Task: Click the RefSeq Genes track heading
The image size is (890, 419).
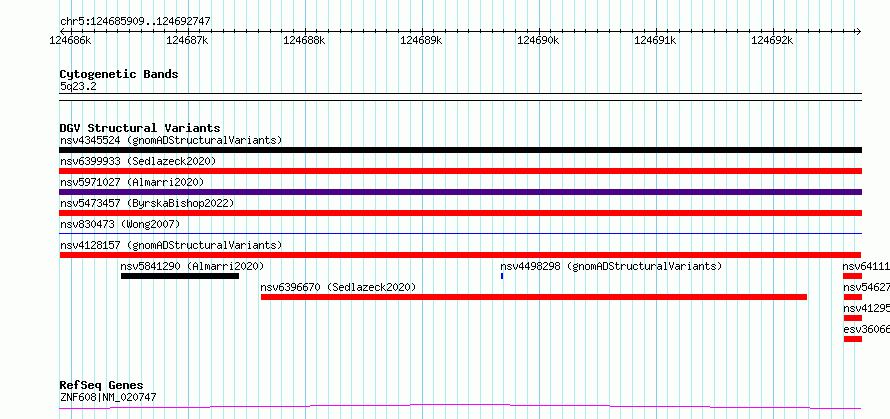Action: coord(101,385)
